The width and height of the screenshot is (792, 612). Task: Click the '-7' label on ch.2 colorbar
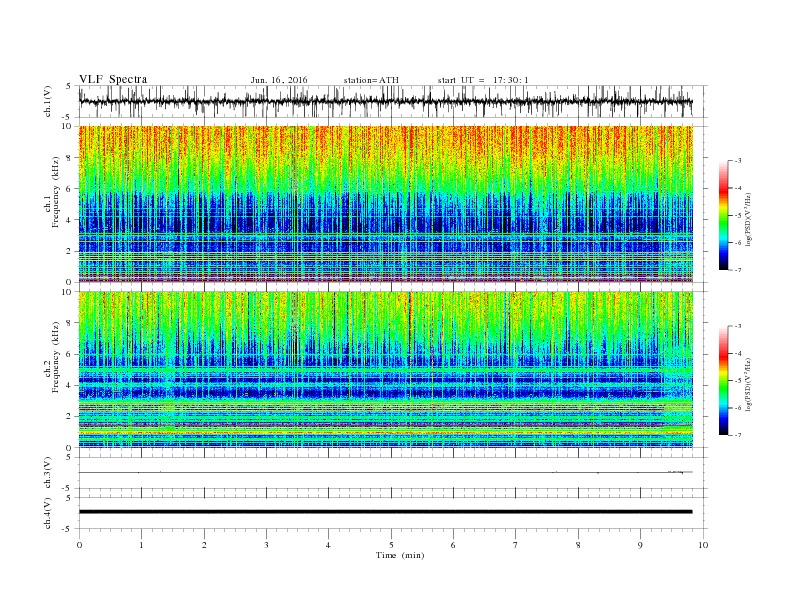pos(738,435)
